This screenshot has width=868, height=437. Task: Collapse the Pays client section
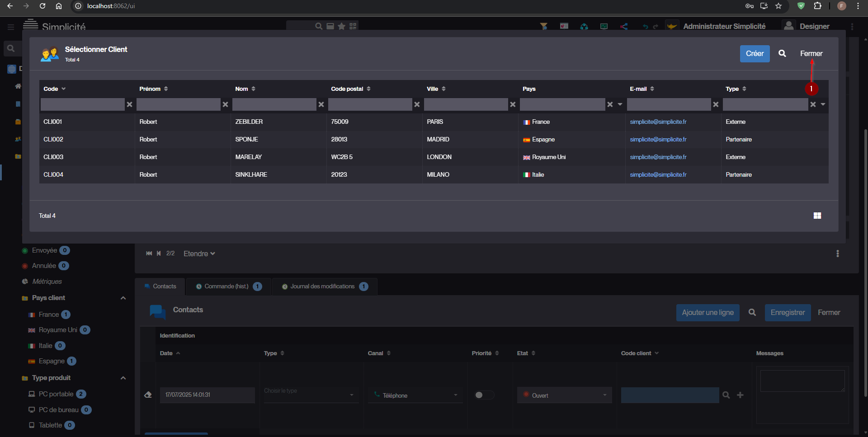tap(123, 298)
